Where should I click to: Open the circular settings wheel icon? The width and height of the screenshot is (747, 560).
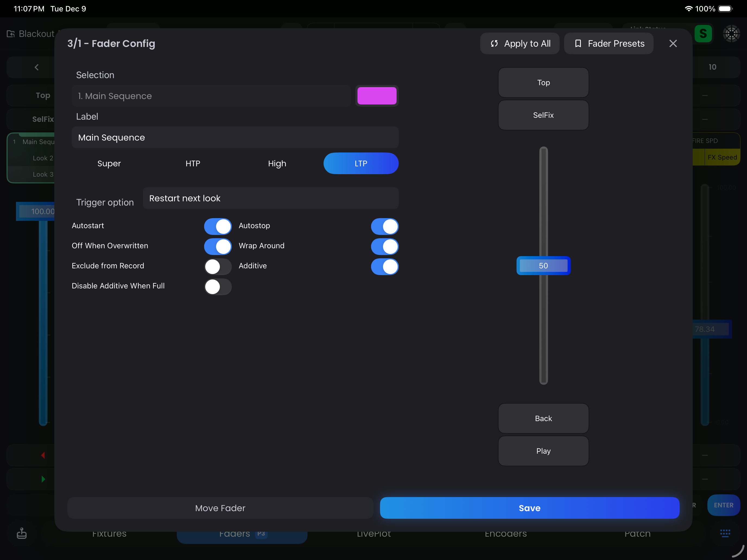731,34
